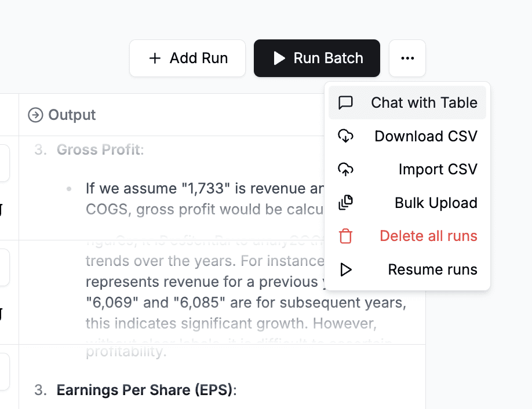Image resolution: width=532 pixels, height=409 pixels.
Task: Choose Download CSV from the menu
Action: [x=407, y=136]
